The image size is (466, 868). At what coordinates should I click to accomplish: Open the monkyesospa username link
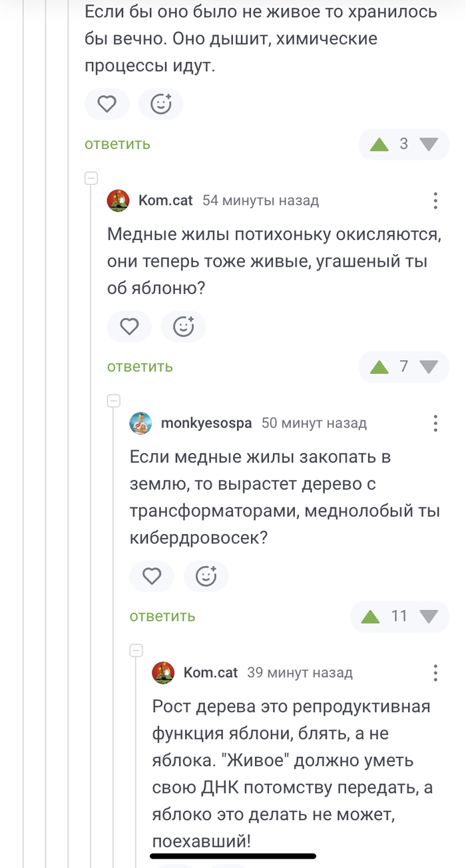(x=206, y=423)
